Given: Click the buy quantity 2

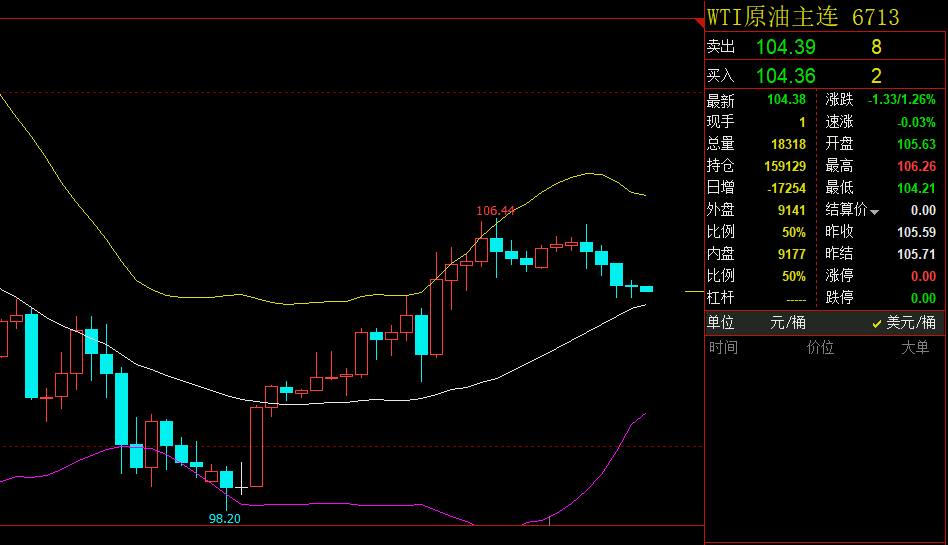Looking at the screenshot, I should [x=876, y=76].
